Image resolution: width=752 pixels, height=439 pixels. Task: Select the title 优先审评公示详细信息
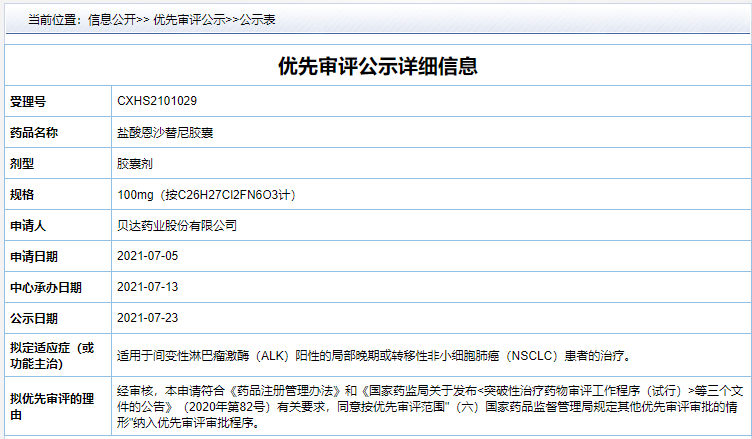(x=378, y=66)
